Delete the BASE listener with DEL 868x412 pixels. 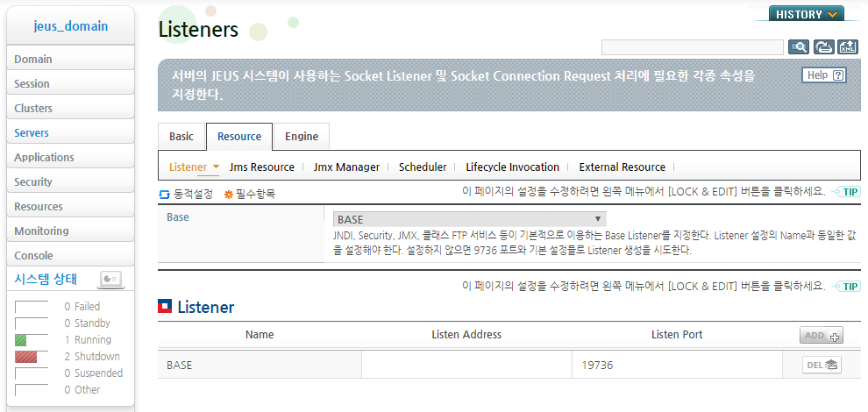click(x=822, y=365)
